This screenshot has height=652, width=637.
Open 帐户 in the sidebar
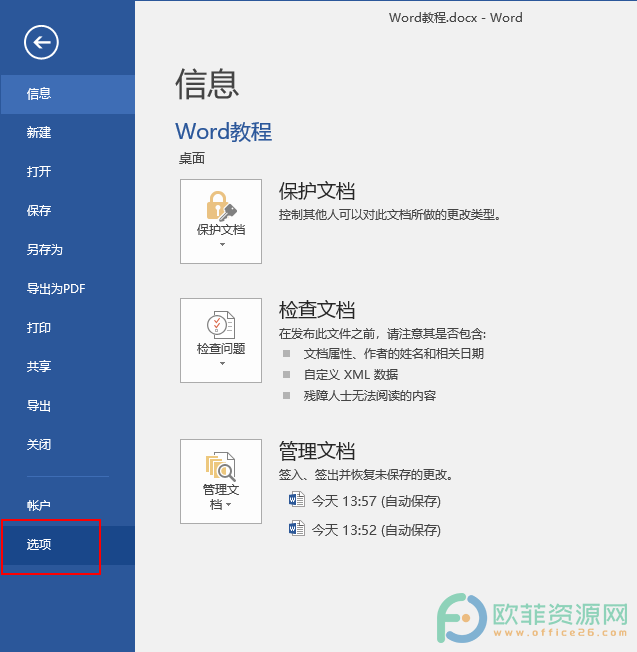point(67,506)
